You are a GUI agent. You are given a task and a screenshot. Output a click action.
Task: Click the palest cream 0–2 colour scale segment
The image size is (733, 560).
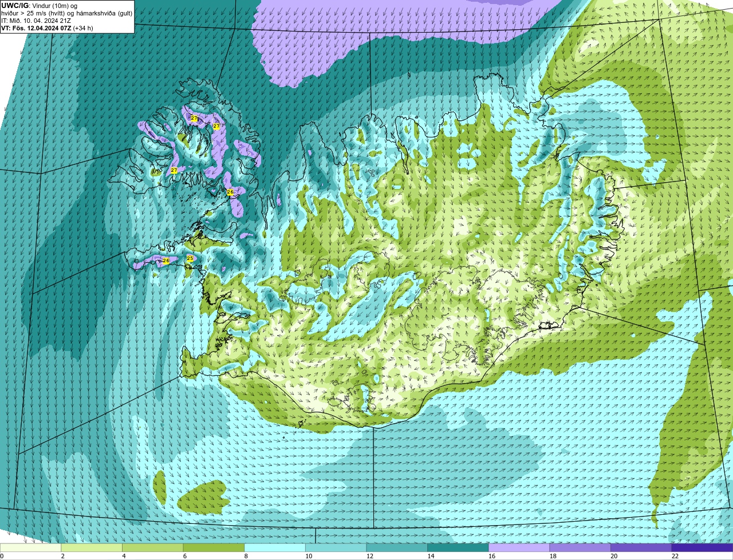click(30, 547)
